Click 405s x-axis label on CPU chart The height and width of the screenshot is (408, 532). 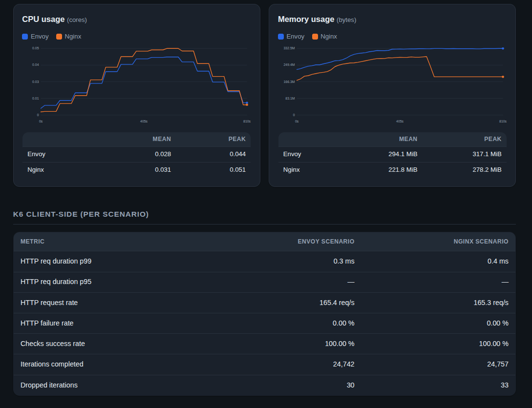coord(144,122)
